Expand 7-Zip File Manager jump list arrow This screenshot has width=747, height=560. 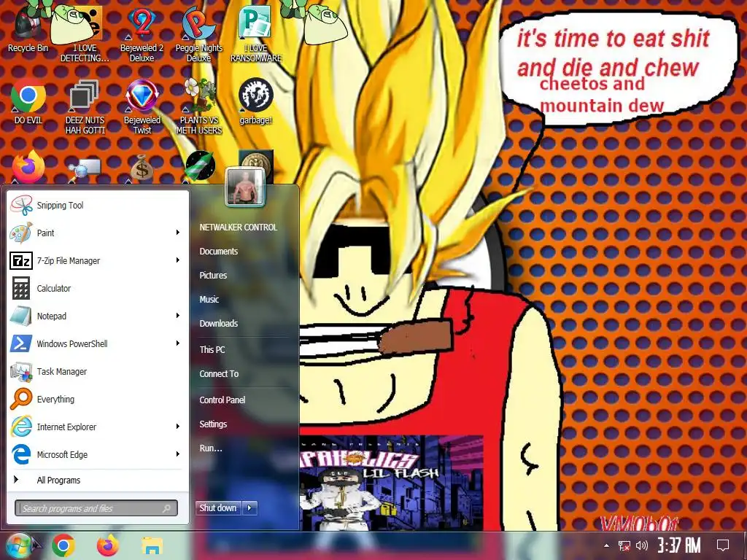tap(178, 260)
